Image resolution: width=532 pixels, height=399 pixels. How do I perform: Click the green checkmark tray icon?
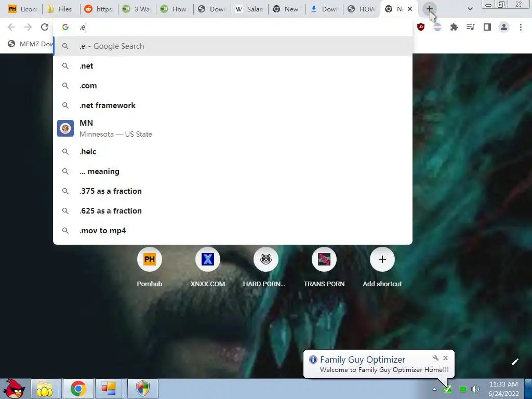click(x=447, y=389)
